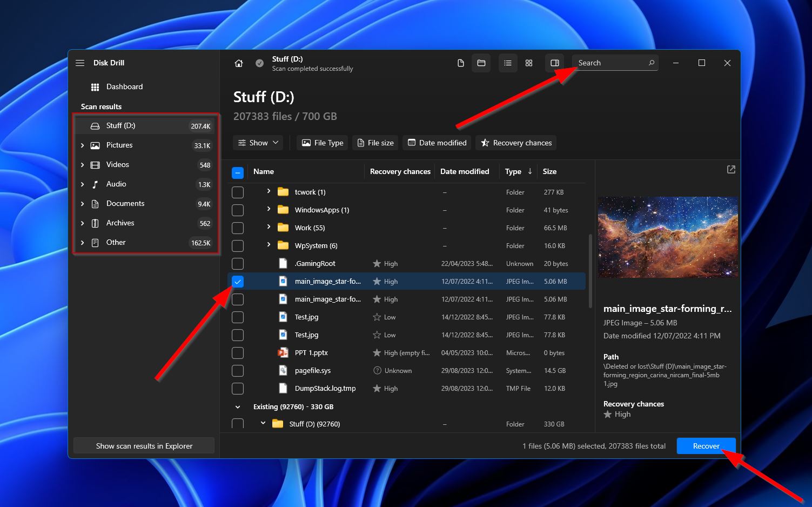Expand the tcwork (1) folder
The image size is (812, 507).
[269, 191]
